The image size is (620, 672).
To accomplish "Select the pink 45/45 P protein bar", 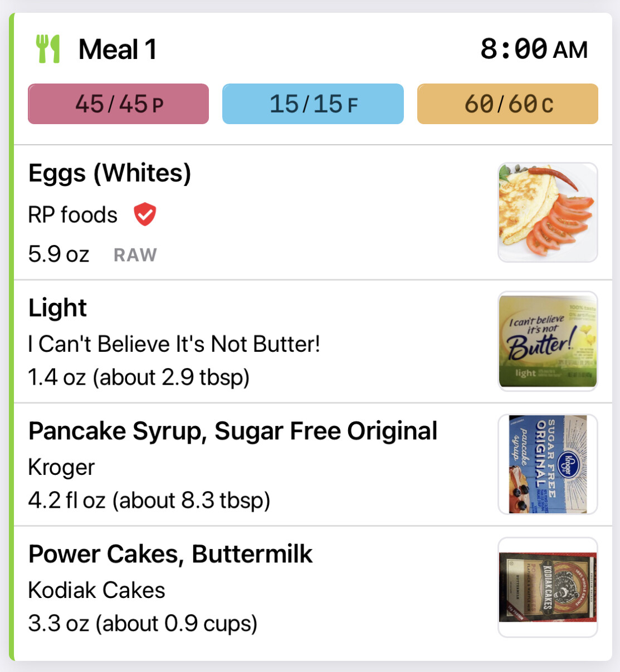I will 119,104.
